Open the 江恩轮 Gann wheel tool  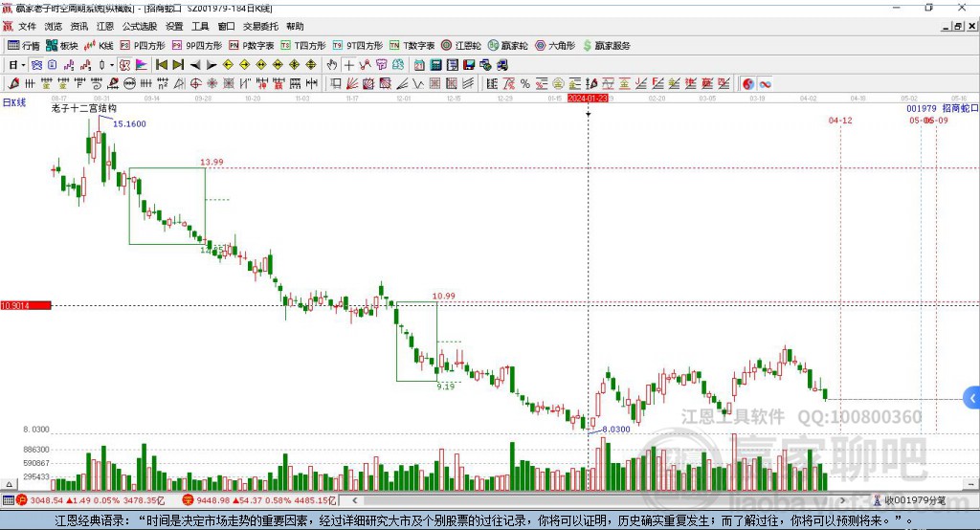(x=461, y=46)
